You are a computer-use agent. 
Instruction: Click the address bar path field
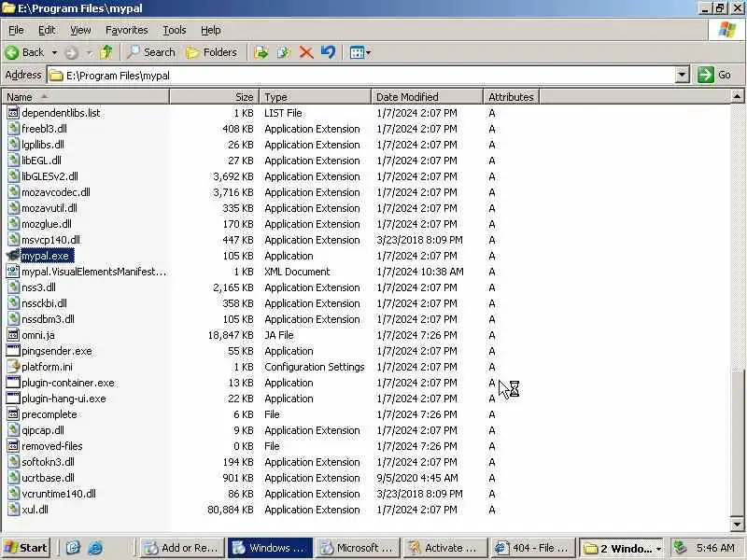coord(361,76)
